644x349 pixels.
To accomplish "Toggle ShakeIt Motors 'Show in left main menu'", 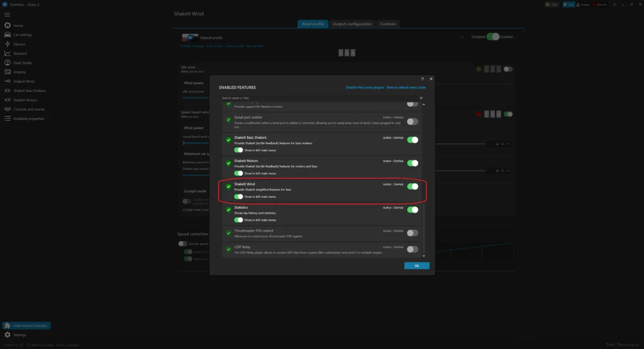I will click(238, 174).
